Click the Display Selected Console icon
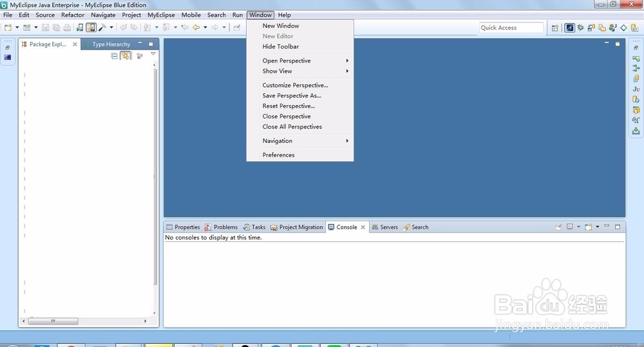The image size is (644, 347). pyautogui.click(x=570, y=227)
